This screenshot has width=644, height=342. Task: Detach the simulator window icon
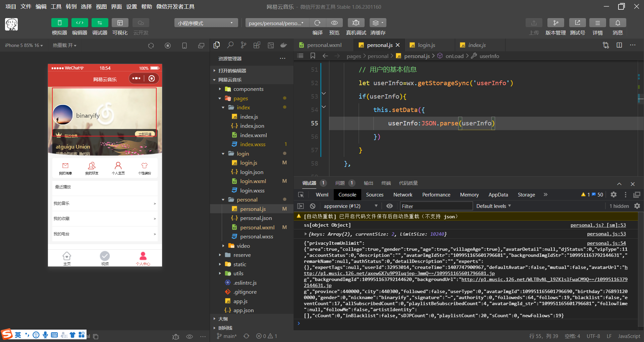pos(201,45)
